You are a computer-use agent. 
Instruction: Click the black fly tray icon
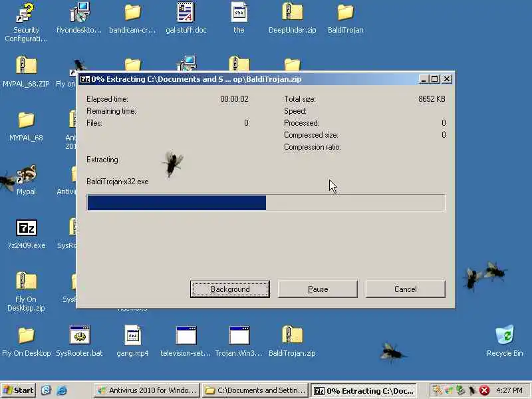click(472, 390)
